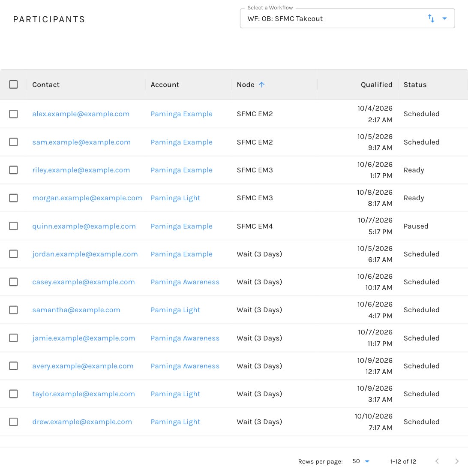Open rows per page dropdown showing 50
Image resolution: width=468 pixels, height=476 pixels.
[x=360, y=461]
